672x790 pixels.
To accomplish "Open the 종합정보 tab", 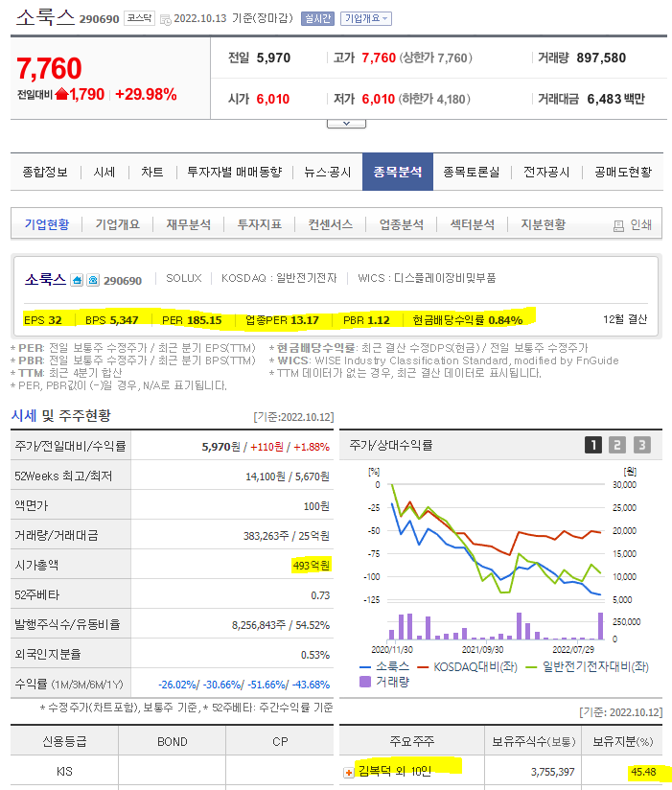I will coord(45,173).
